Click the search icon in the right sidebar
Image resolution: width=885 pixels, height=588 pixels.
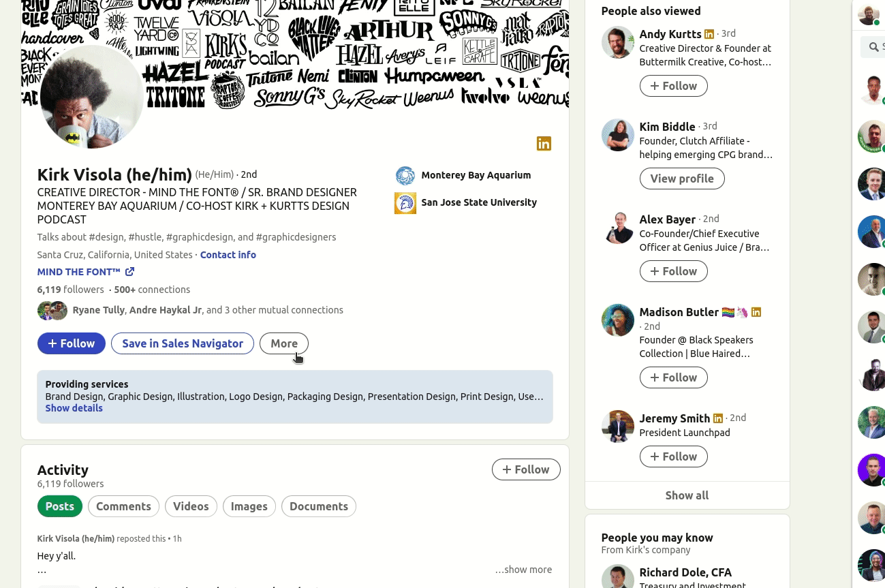[873, 47]
